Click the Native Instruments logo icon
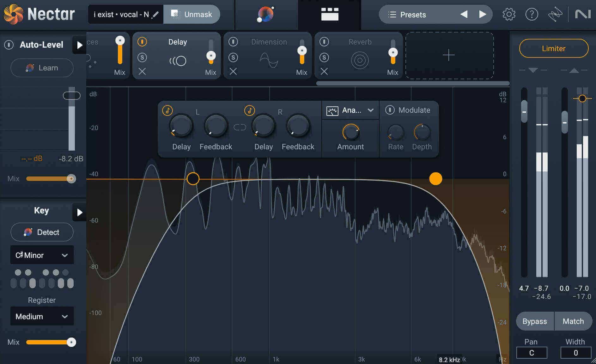The width and height of the screenshot is (596, 364). pyautogui.click(x=582, y=14)
